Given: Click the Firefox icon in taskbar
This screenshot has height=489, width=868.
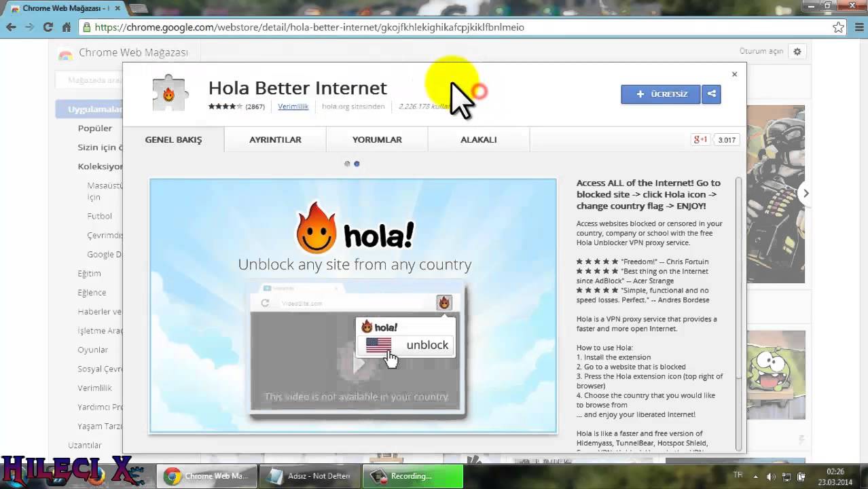Looking at the screenshot, I should point(96,475).
